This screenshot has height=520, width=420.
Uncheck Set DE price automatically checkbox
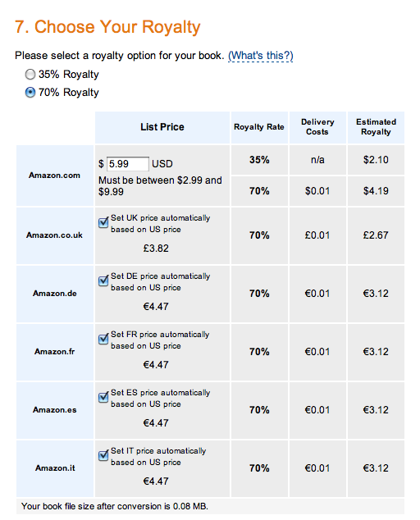coord(103,281)
